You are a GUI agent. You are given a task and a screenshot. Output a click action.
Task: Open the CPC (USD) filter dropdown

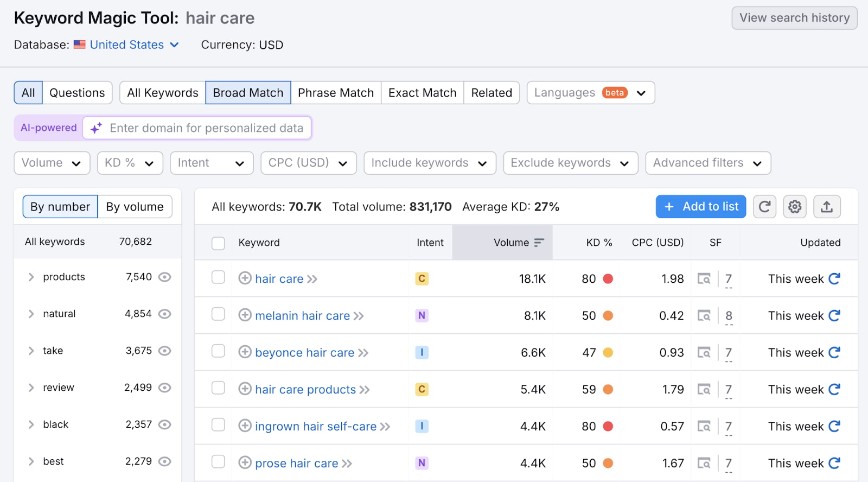coord(309,163)
